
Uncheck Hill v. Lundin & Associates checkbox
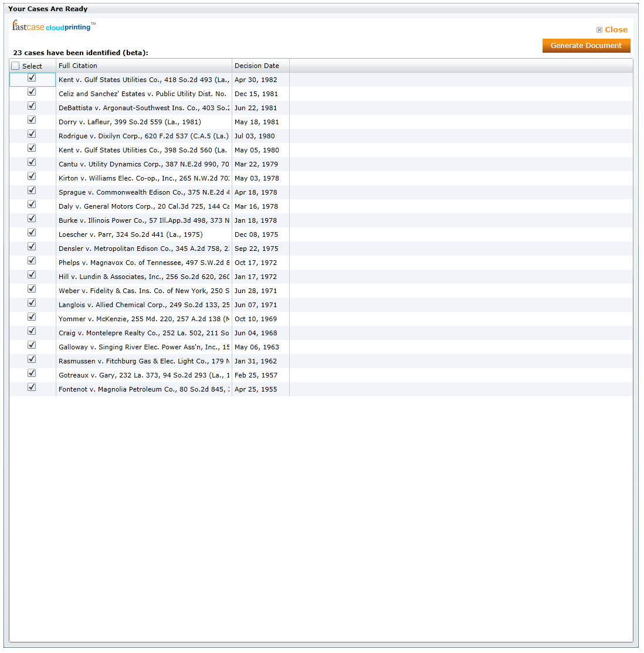(32, 275)
